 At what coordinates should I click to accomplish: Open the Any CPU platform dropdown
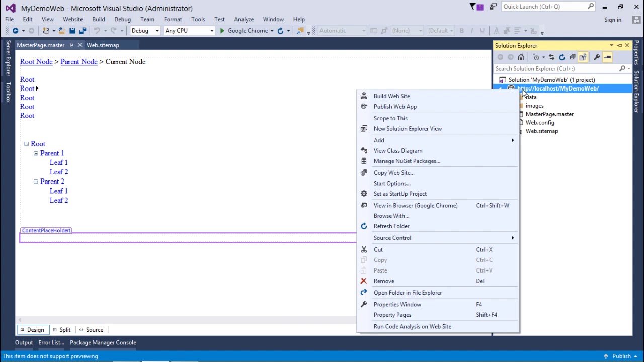coord(189,31)
